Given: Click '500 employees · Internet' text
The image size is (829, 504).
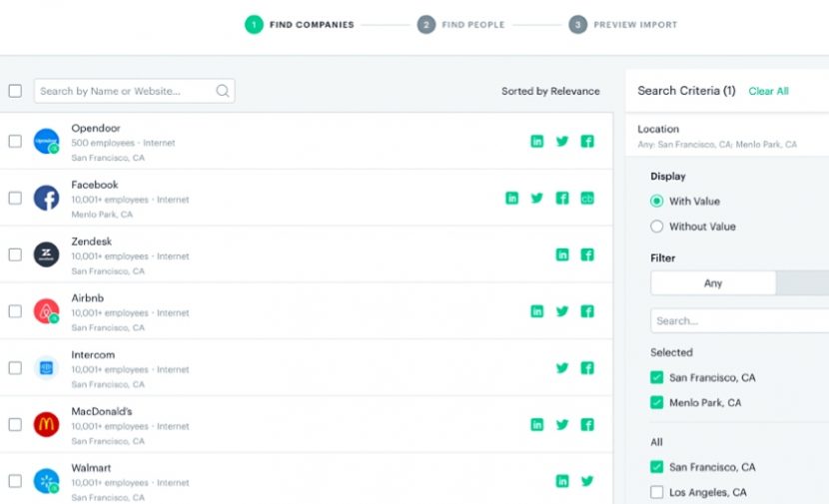Looking at the screenshot, I should point(123,143).
